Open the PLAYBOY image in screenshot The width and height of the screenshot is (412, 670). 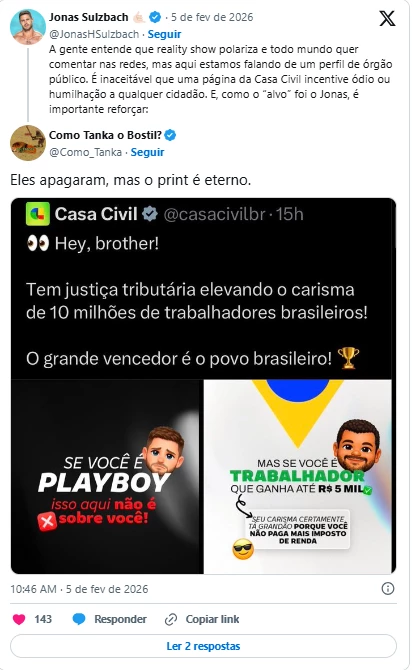coord(107,477)
